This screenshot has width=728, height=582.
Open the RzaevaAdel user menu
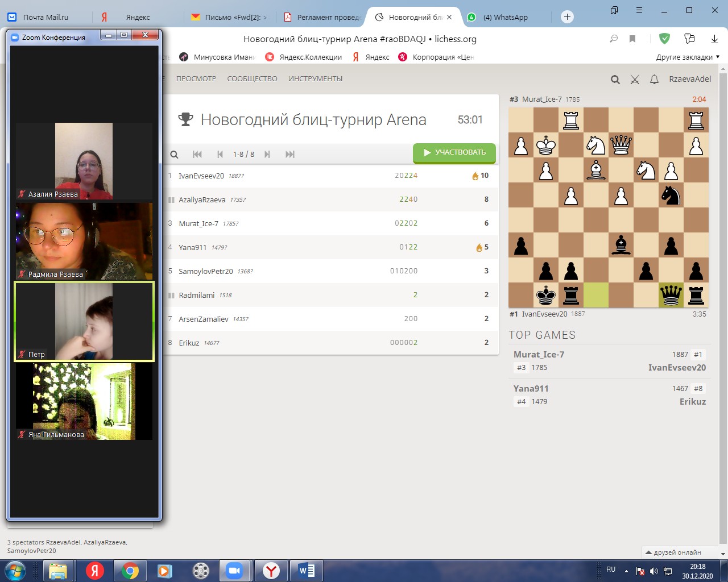(x=690, y=79)
